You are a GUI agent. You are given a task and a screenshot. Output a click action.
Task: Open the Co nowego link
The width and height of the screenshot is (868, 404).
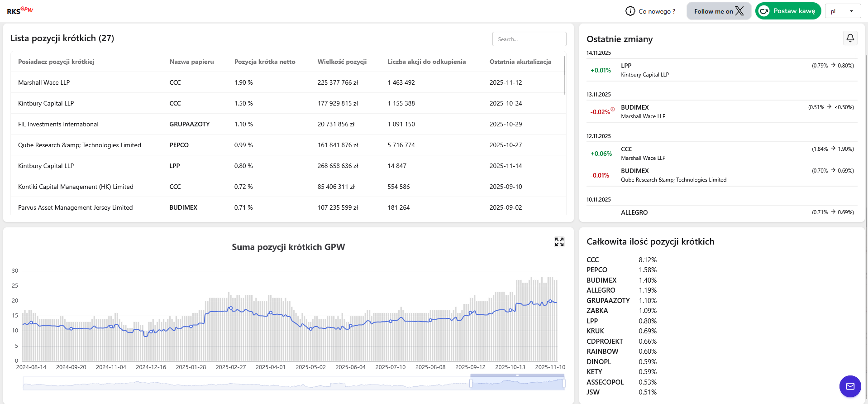click(657, 11)
